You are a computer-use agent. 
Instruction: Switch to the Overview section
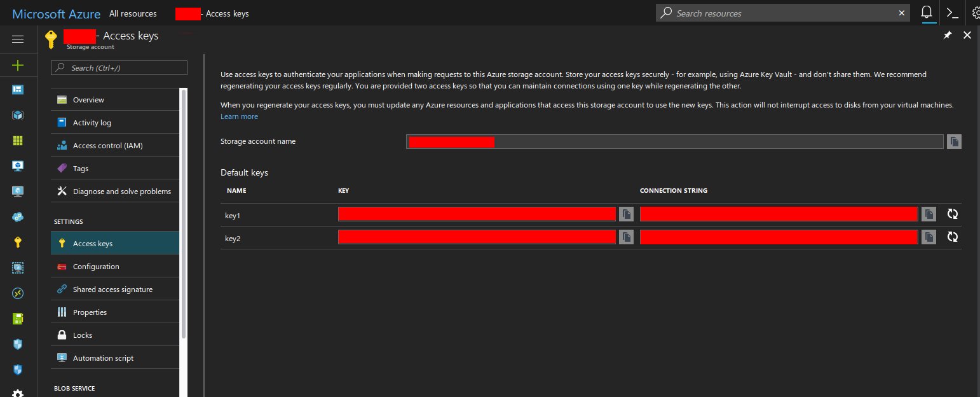click(x=89, y=99)
